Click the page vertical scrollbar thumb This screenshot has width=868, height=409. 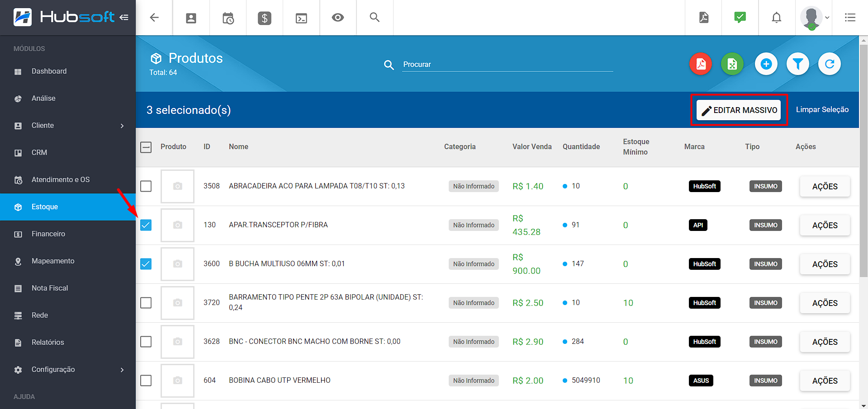(x=863, y=160)
